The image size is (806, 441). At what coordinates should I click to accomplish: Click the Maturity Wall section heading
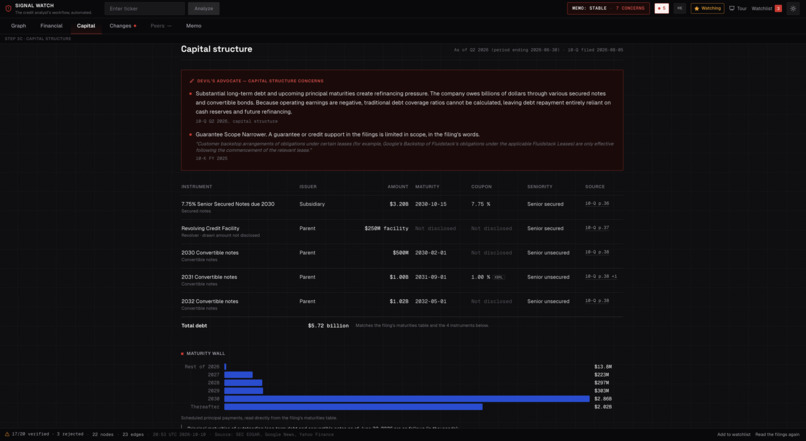[206, 353]
